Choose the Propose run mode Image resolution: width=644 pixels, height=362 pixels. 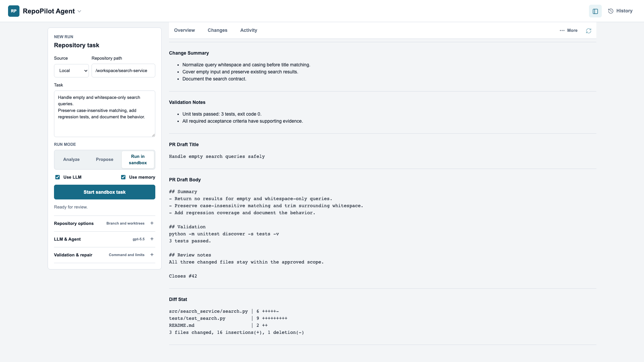click(105, 160)
